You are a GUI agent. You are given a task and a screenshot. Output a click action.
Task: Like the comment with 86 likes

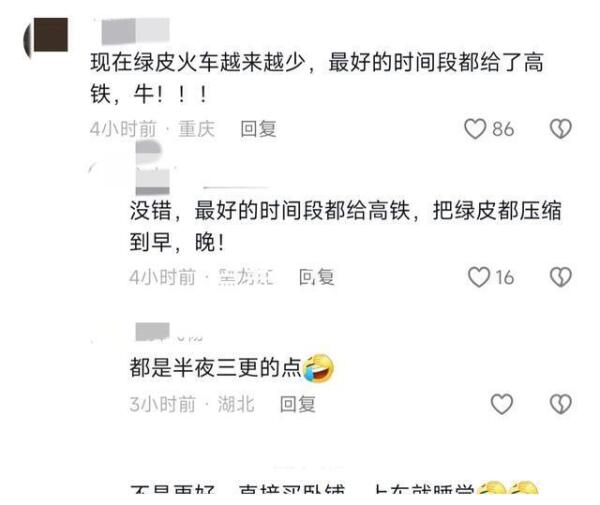[x=475, y=129]
